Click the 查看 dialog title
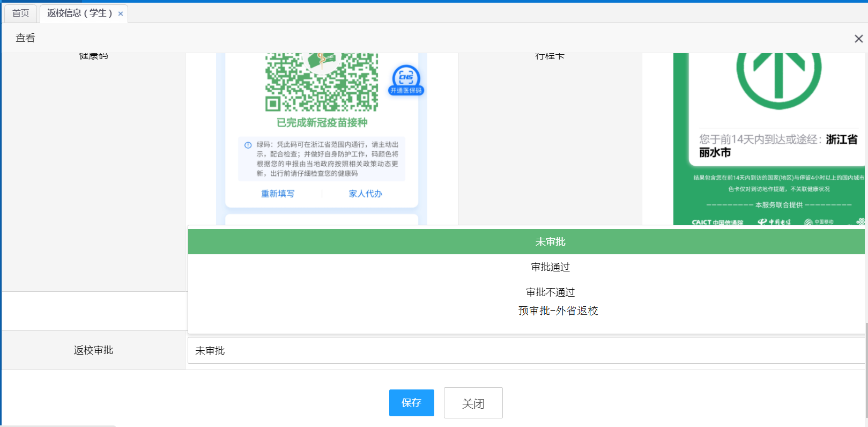 click(x=25, y=38)
